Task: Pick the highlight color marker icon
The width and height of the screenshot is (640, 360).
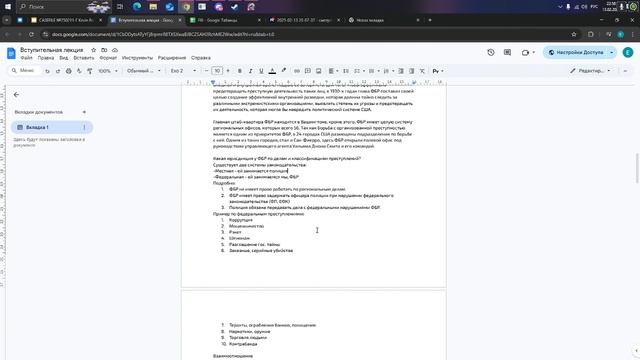Action: [284, 71]
